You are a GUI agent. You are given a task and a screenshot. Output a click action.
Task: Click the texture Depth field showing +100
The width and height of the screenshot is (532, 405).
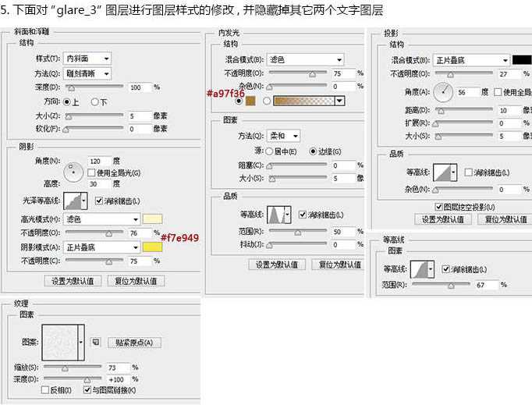(118, 379)
